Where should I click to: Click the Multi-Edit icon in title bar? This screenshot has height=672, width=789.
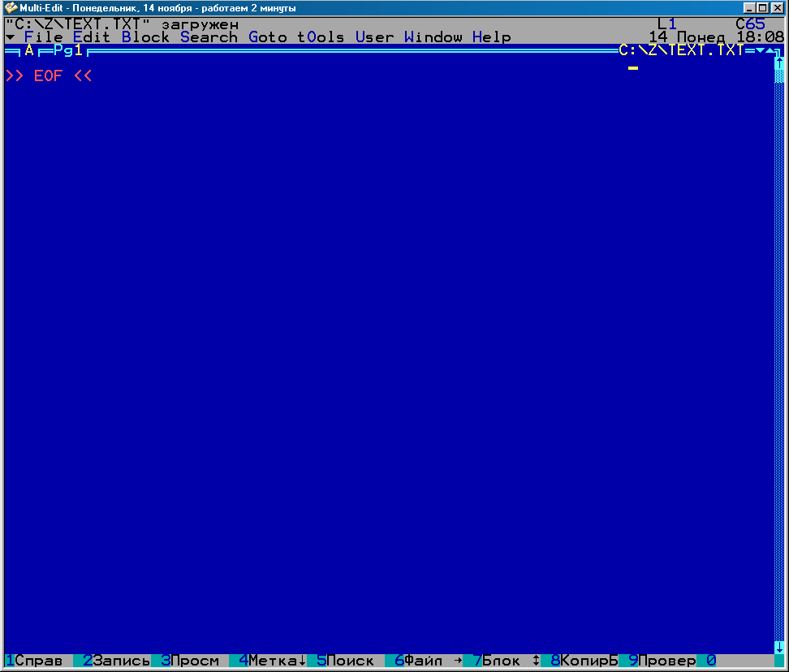(x=11, y=7)
